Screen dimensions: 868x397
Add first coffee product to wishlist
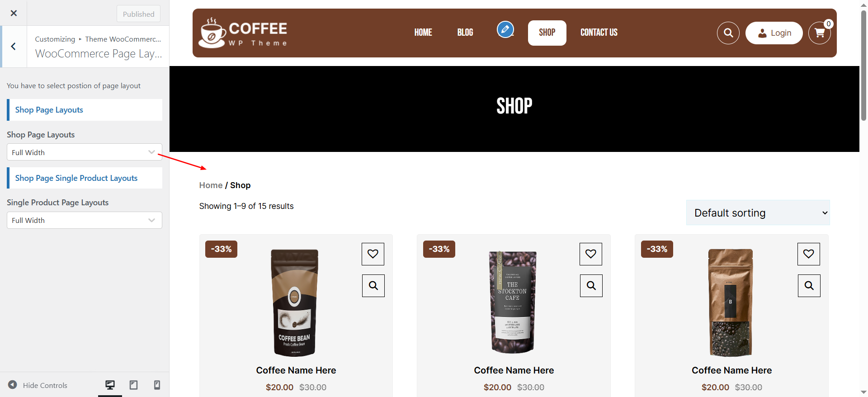click(x=373, y=254)
